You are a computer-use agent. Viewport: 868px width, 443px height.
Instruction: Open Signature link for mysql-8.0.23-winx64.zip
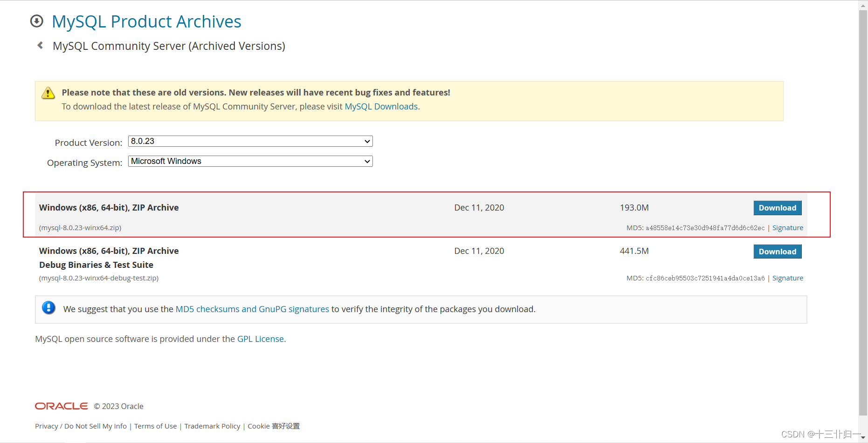click(787, 228)
